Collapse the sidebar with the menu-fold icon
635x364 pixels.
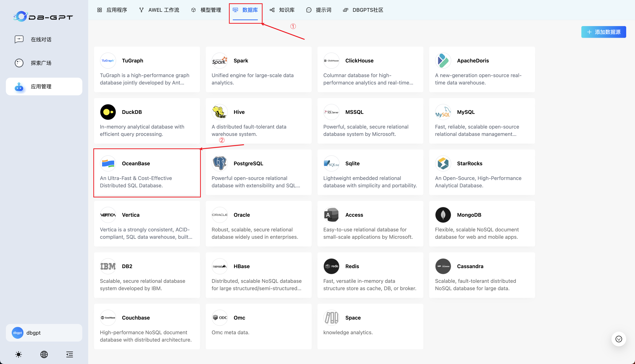click(x=69, y=354)
